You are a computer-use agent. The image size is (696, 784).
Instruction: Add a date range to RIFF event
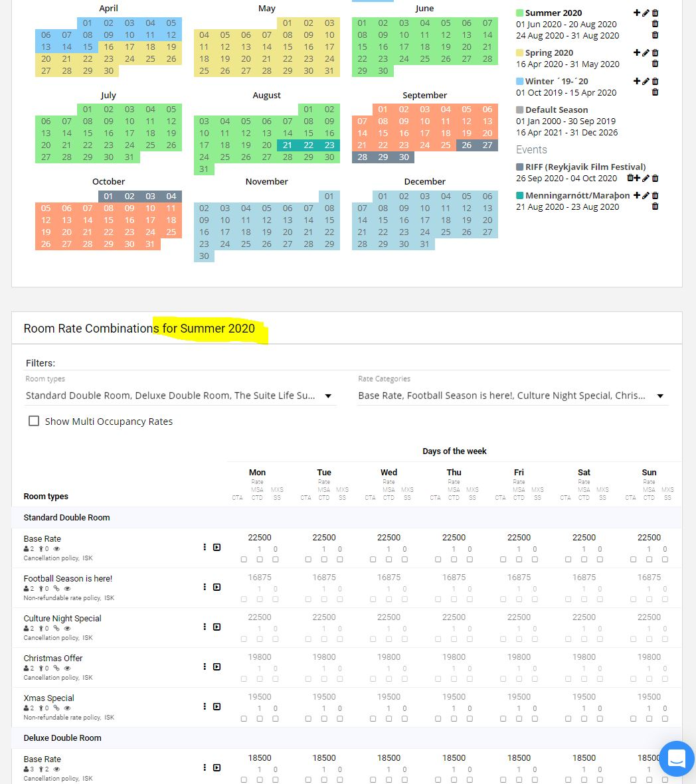(x=636, y=178)
